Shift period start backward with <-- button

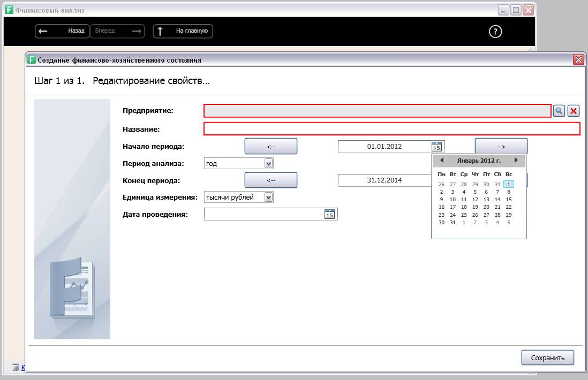270,147
